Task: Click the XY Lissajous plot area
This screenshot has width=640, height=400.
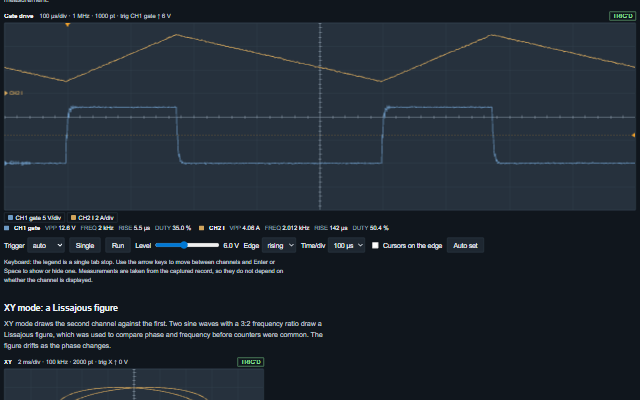Action: click(134, 384)
